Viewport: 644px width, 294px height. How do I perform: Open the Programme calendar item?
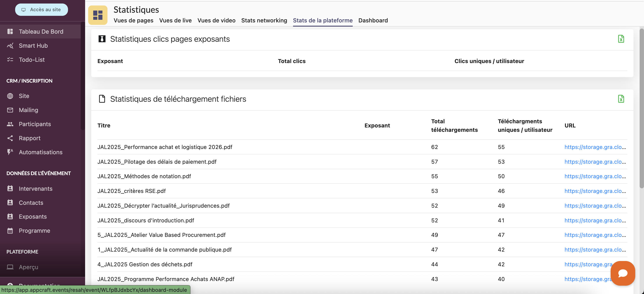click(x=34, y=231)
